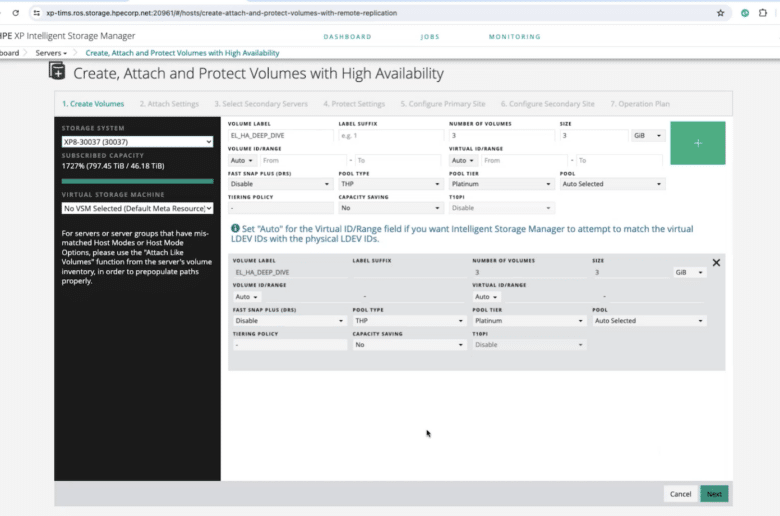Click the Next button
Viewport: 780px width, 516px height.
tap(714, 494)
